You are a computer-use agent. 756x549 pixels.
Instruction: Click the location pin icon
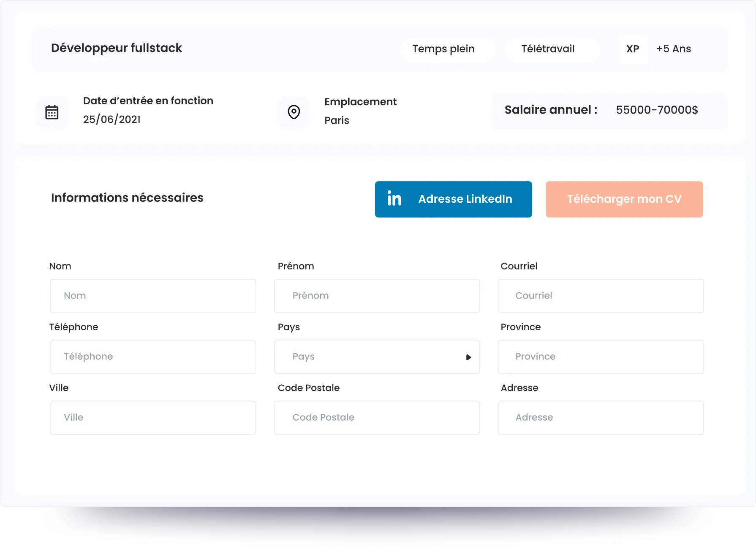coord(294,112)
